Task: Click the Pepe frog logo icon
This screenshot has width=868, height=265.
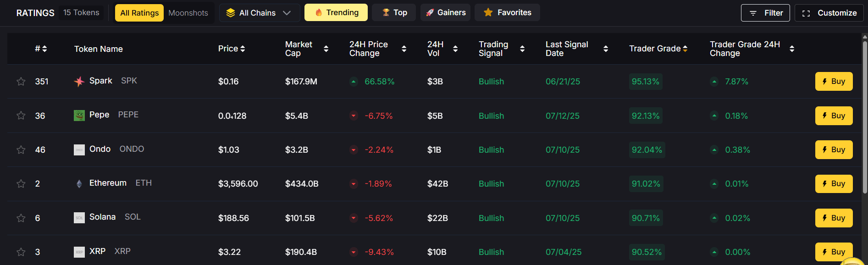Action: coord(79,116)
